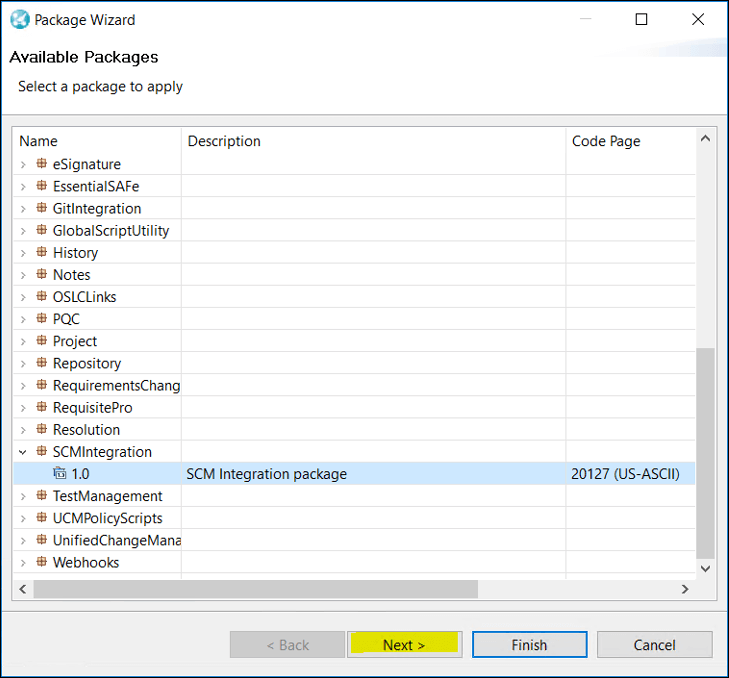Viewport: 729px width, 678px height.
Task: Expand the Project tree node
Action: (x=23, y=342)
